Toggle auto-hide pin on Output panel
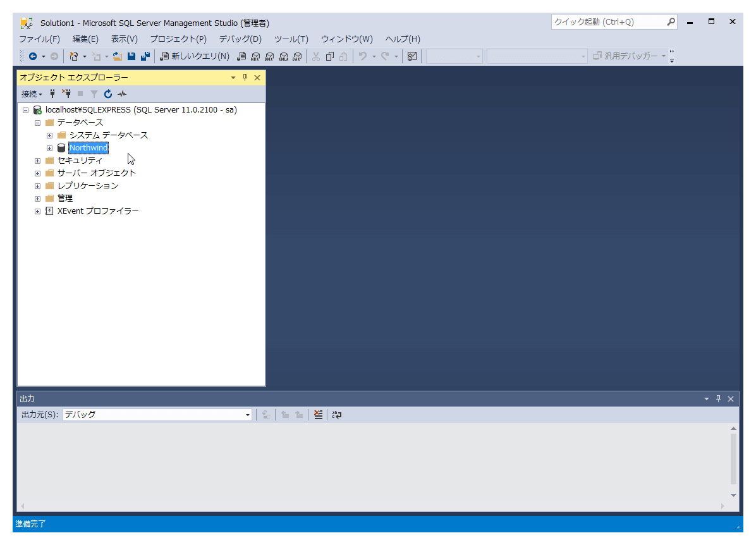Screen dimensions: 756x545 tap(718, 399)
